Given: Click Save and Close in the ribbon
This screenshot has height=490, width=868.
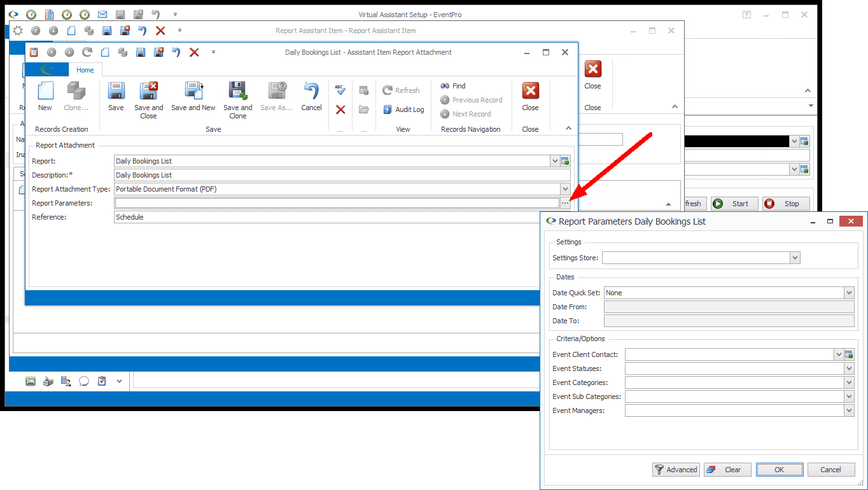Looking at the screenshot, I should tap(148, 101).
